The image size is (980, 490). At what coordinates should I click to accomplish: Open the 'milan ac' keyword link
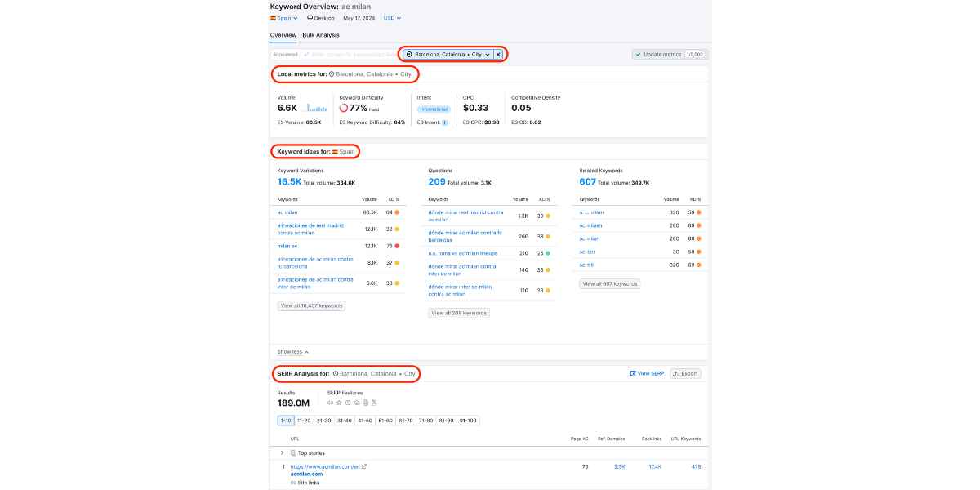(x=287, y=245)
